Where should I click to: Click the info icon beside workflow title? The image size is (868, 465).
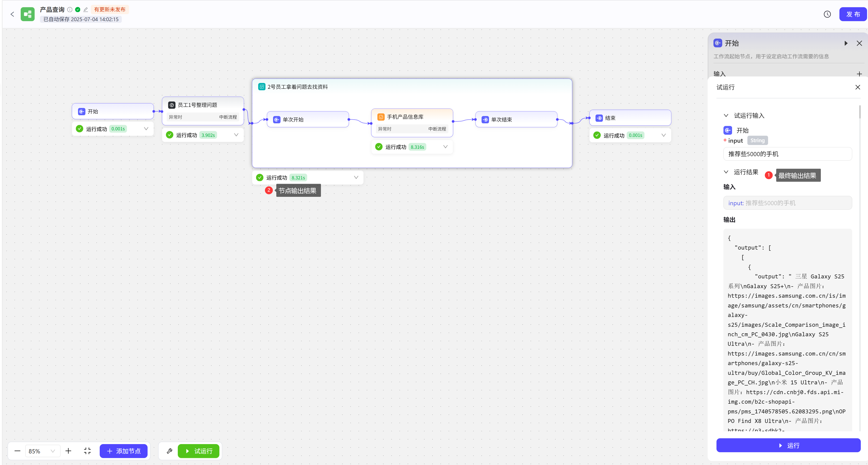[x=70, y=10]
